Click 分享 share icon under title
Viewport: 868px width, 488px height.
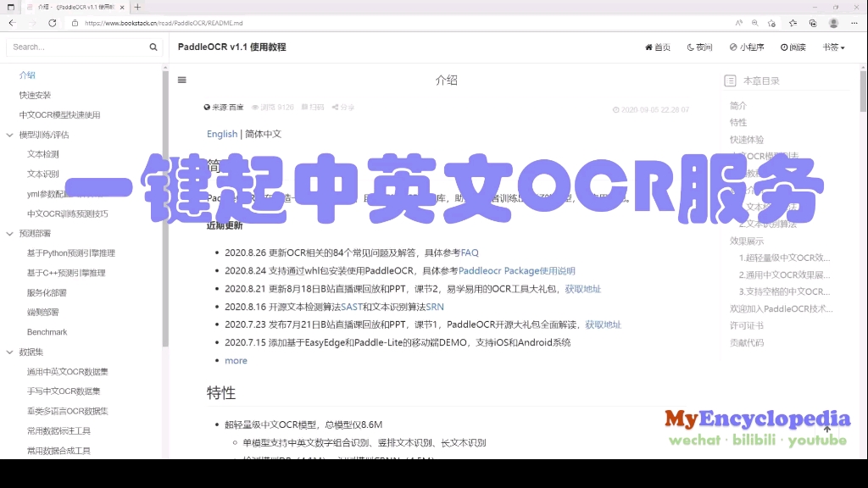pyautogui.click(x=343, y=108)
